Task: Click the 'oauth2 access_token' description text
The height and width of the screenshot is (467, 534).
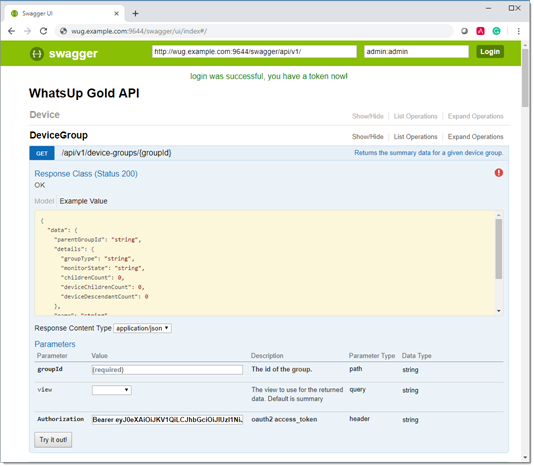Action: (284, 420)
